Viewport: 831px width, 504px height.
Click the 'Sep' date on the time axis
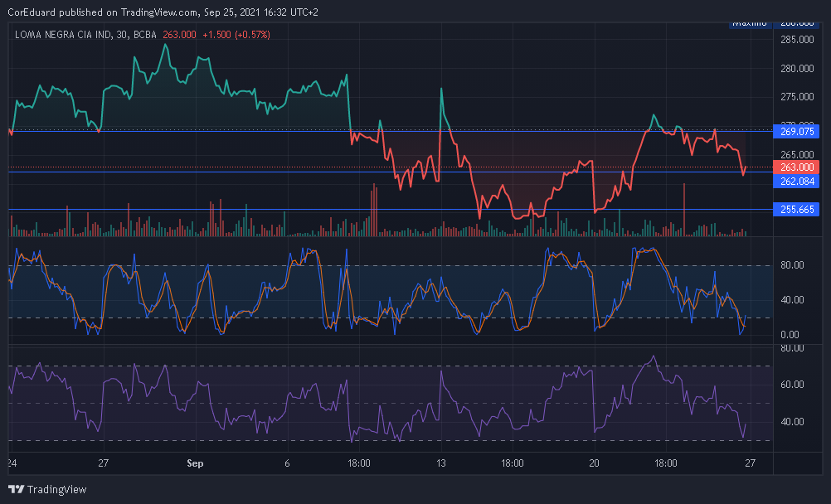[x=197, y=463]
